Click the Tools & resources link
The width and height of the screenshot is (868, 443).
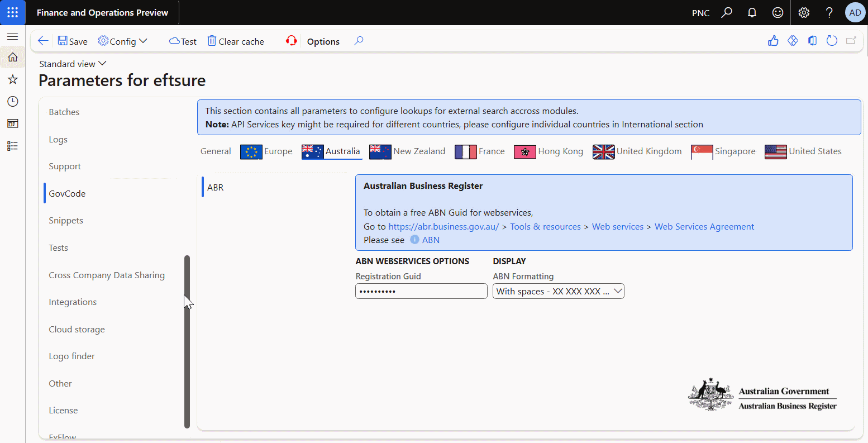(545, 227)
